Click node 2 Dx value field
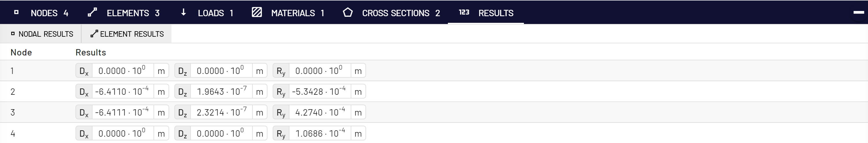Screen dimensions: 868x143 123,92
